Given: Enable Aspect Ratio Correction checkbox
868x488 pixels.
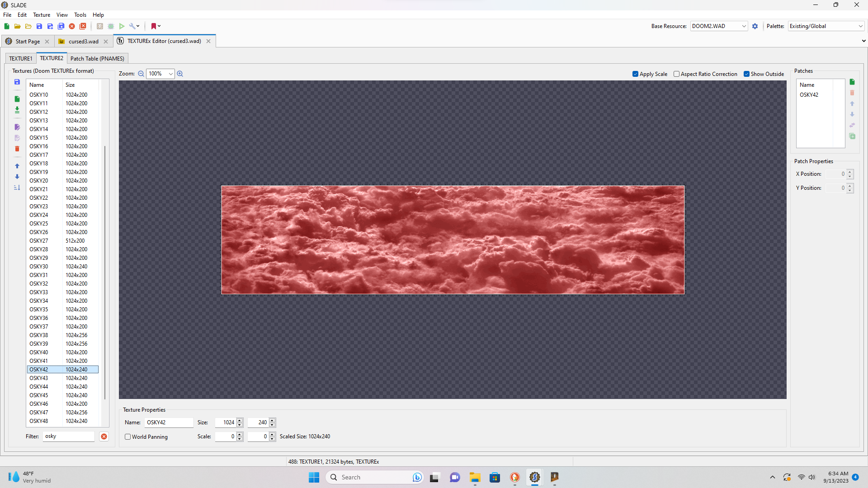Looking at the screenshot, I should tap(705, 74).
